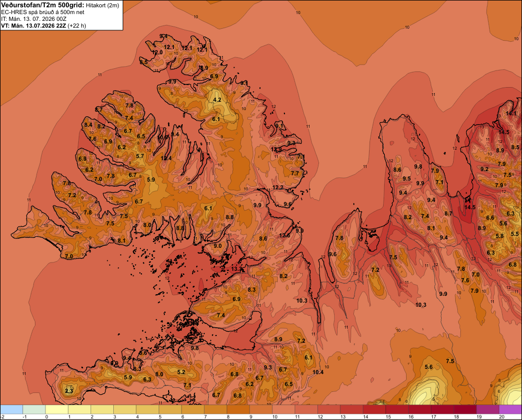Pick the violet legend swatch right of 20
The image size is (522, 420).
click(511, 409)
